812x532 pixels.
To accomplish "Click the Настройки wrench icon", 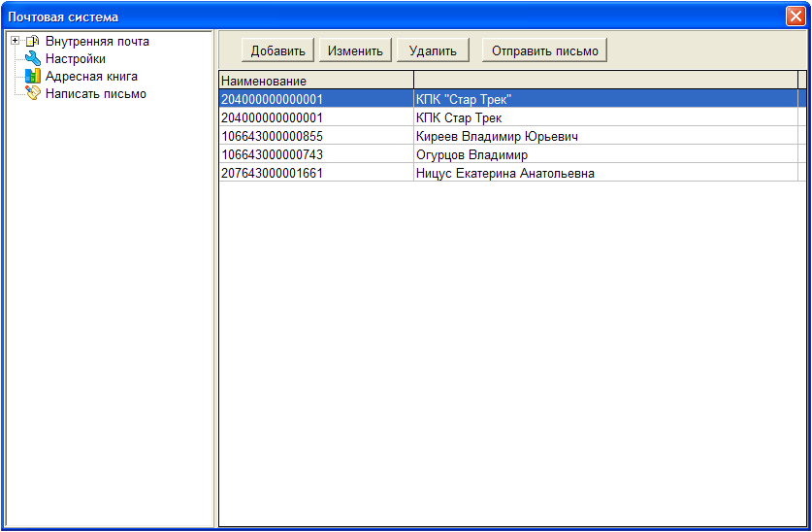I will [32, 59].
